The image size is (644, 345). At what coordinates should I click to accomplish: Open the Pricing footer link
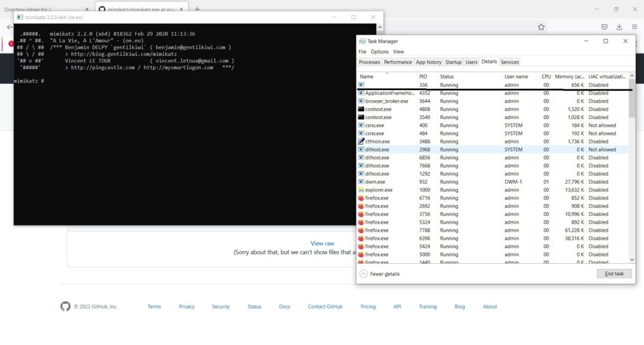(x=368, y=307)
